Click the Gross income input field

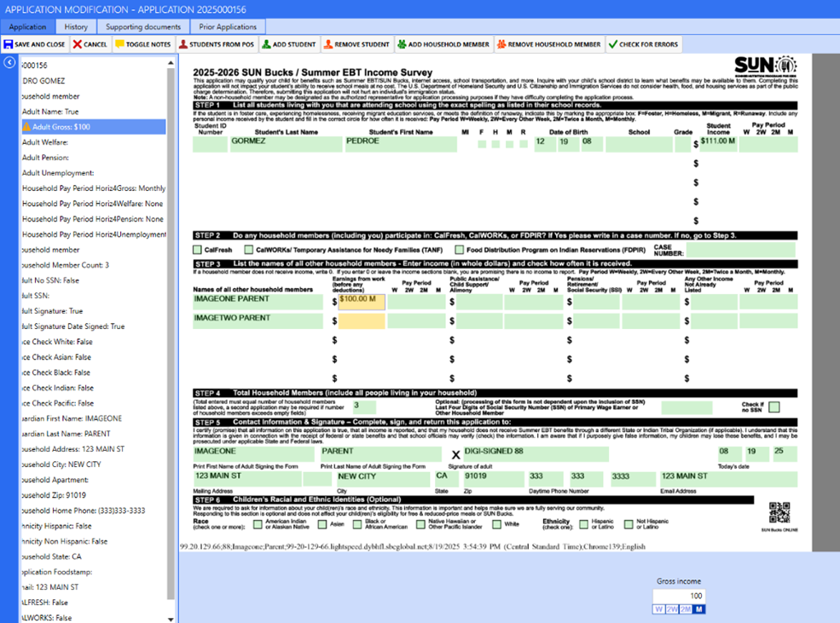[x=679, y=596]
